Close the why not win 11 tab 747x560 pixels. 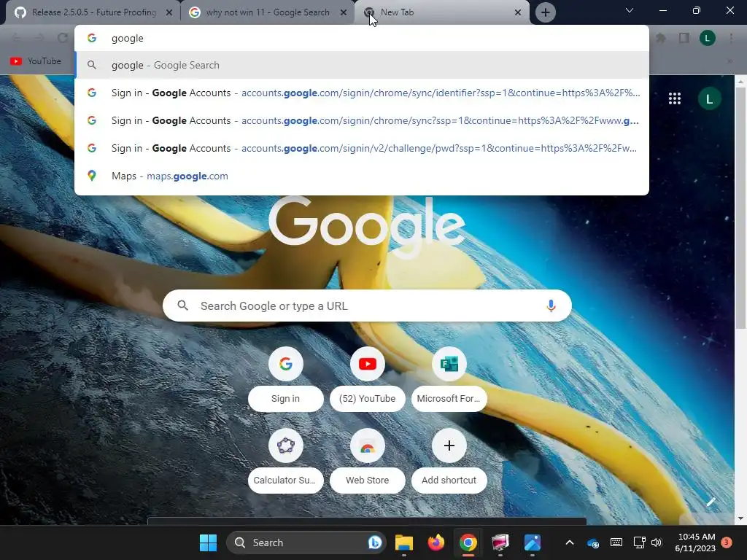[x=344, y=12]
